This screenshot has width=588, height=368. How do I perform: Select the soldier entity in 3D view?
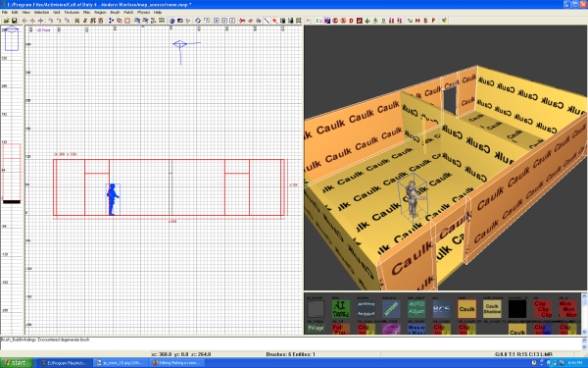tap(413, 198)
